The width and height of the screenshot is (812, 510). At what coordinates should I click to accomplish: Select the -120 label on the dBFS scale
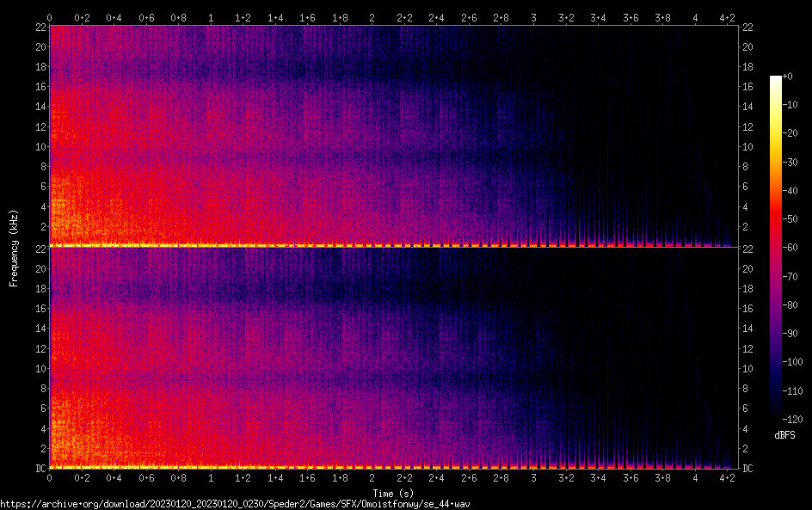coord(795,419)
